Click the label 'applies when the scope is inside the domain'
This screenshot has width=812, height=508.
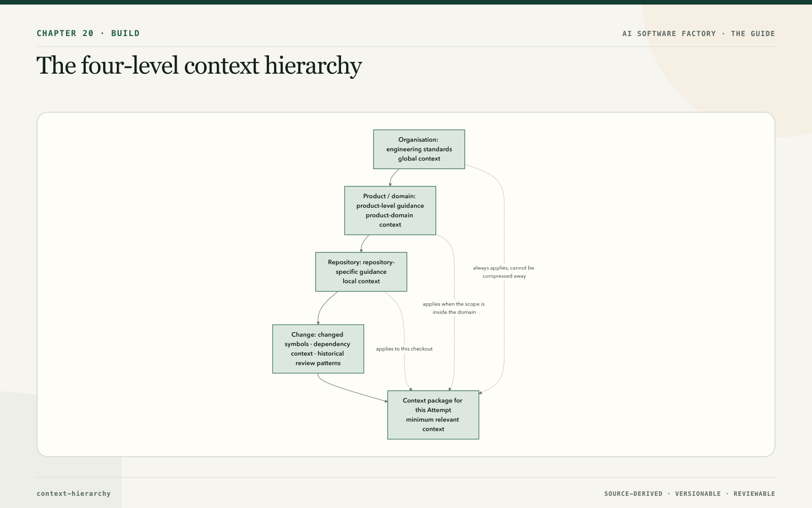(454, 308)
